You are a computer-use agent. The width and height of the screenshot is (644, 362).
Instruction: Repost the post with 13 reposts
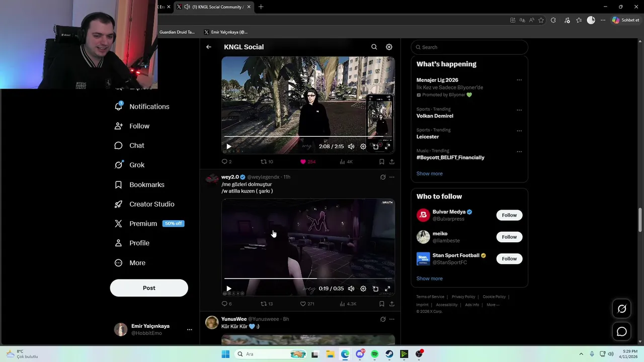pos(267,304)
